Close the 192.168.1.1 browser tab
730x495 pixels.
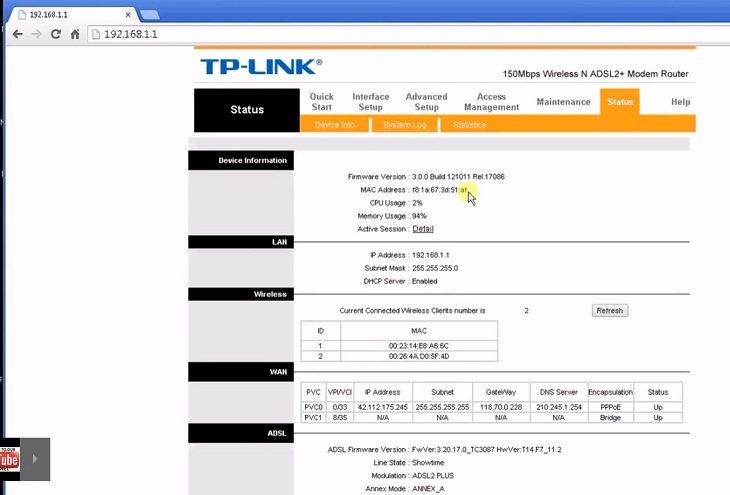[x=128, y=15]
